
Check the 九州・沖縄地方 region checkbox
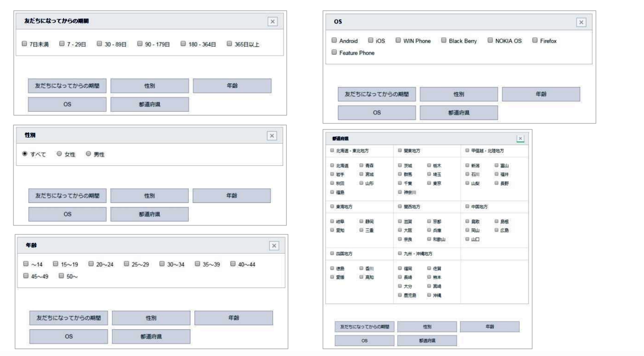coord(400,253)
